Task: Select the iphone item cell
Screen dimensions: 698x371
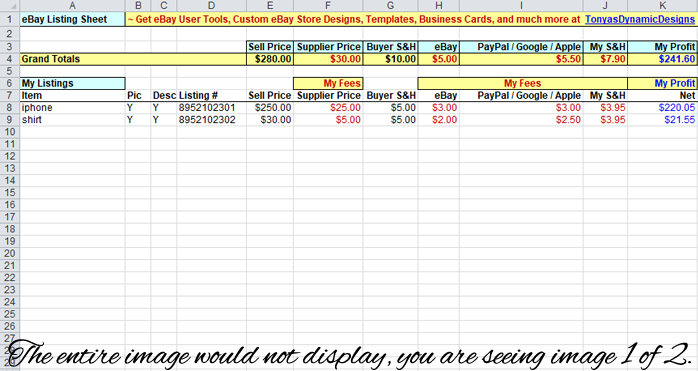Action: 73,108
